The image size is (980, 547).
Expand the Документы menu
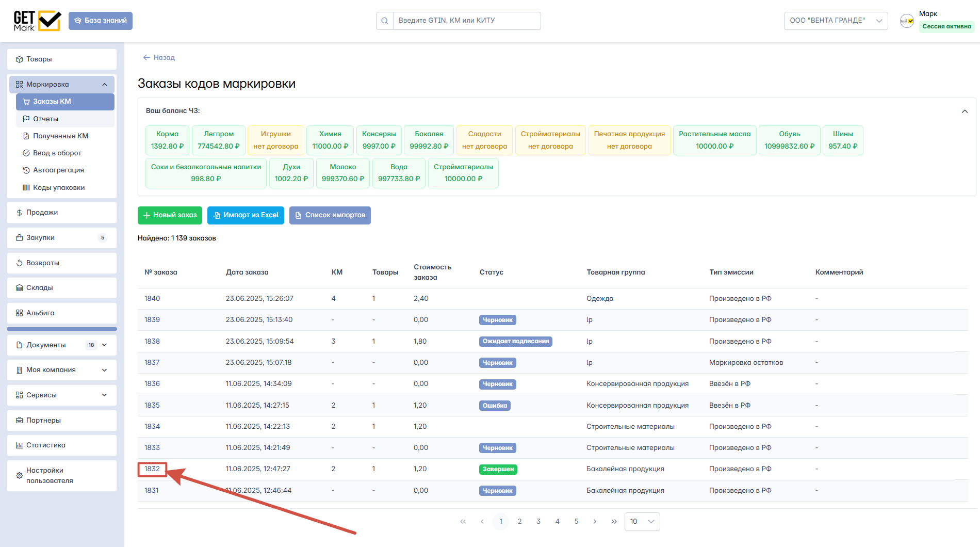pyautogui.click(x=105, y=345)
